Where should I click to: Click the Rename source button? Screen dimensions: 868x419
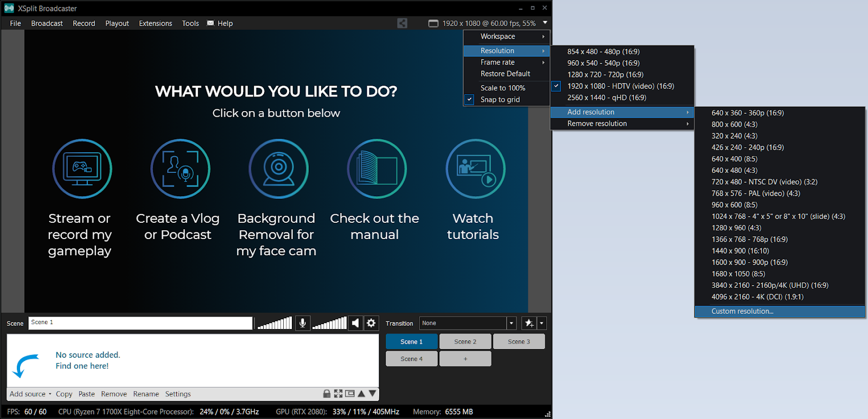pyautogui.click(x=146, y=394)
